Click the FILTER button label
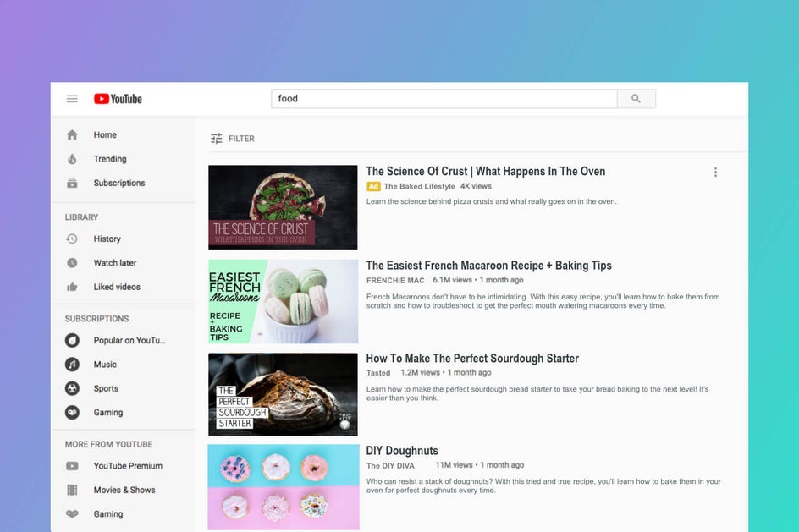This screenshot has height=532, width=799. coord(241,139)
